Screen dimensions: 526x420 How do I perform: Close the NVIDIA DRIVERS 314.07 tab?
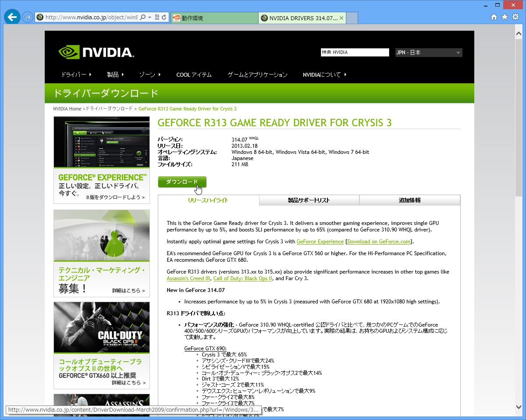(x=341, y=18)
